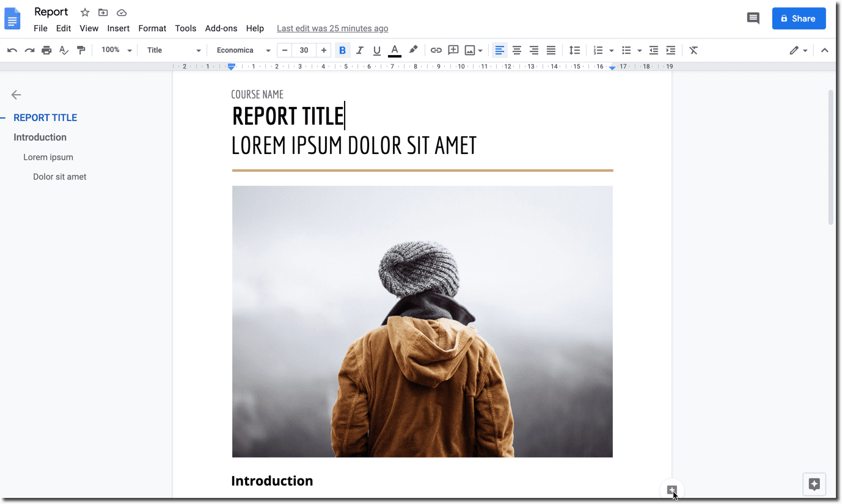Open the Edit menu
The width and height of the screenshot is (842, 504).
pos(64,28)
